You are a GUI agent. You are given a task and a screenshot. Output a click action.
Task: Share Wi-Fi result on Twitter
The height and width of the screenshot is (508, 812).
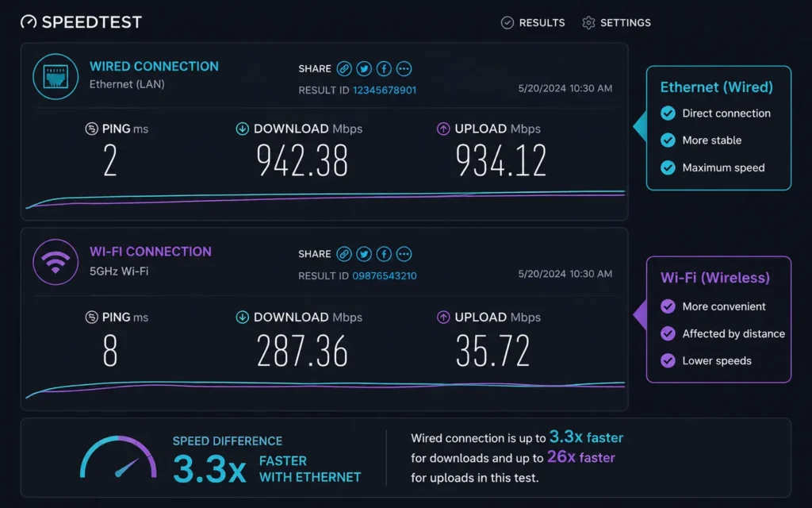point(364,254)
